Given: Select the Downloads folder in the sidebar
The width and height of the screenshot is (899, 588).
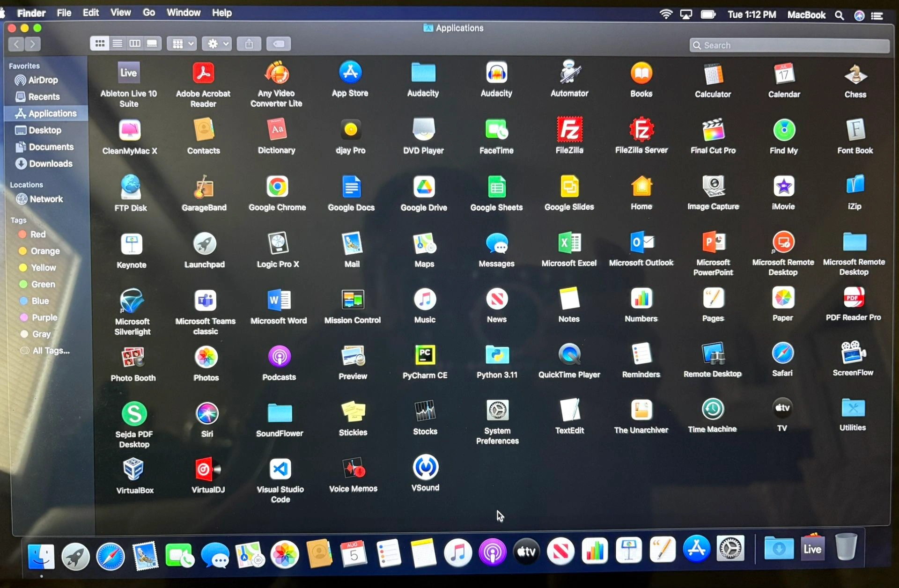Looking at the screenshot, I should [x=51, y=163].
